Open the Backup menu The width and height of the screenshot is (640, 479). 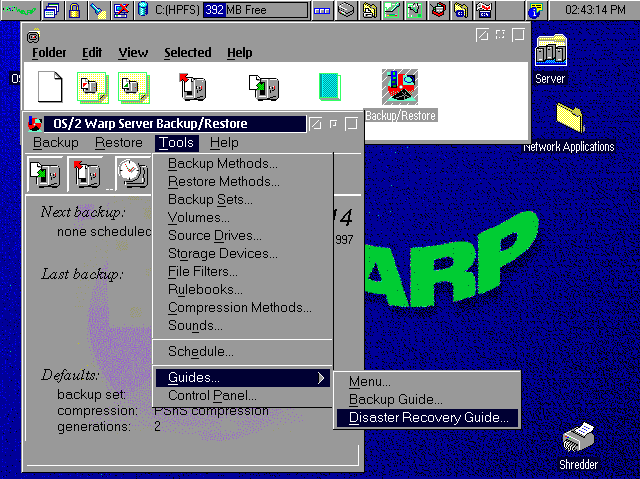pos(55,143)
